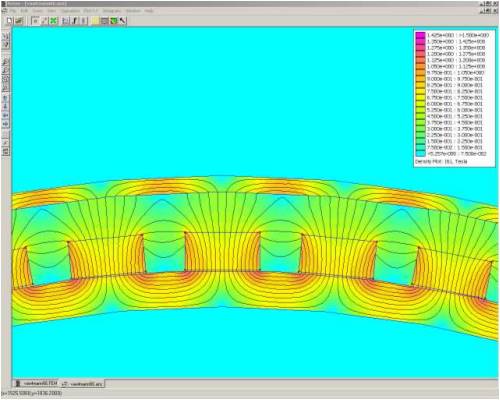Click the yellow contour-plot toolbar icon
This screenshot has width=500, height=400.
95,21
